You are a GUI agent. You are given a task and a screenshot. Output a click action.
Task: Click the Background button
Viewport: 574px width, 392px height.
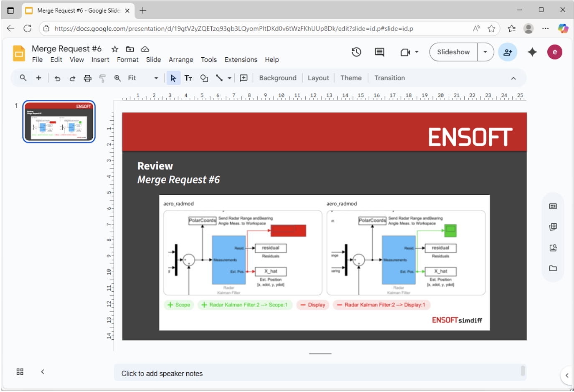(x=278, y=78)
